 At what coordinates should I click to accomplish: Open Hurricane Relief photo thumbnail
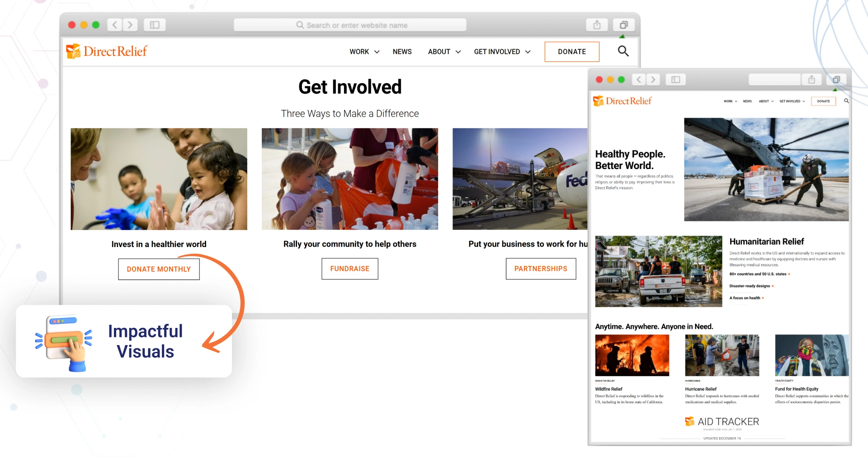(x=722, y=355)
